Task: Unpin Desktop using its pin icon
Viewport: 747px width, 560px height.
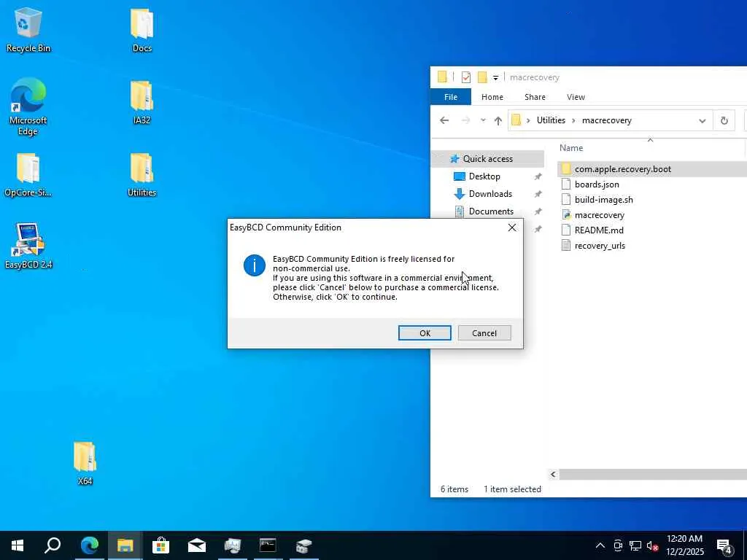Action: (538, 176)
